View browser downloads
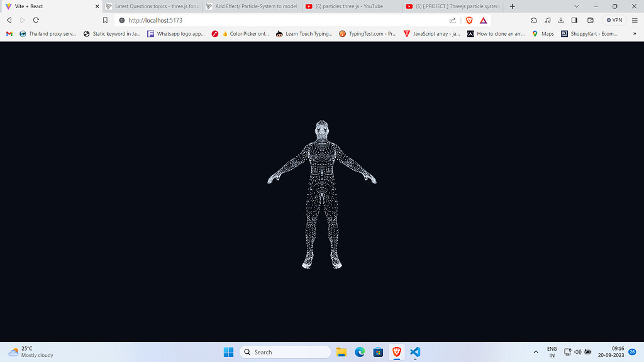The width and height of the screenshot is (644, 362). [560, 20]
